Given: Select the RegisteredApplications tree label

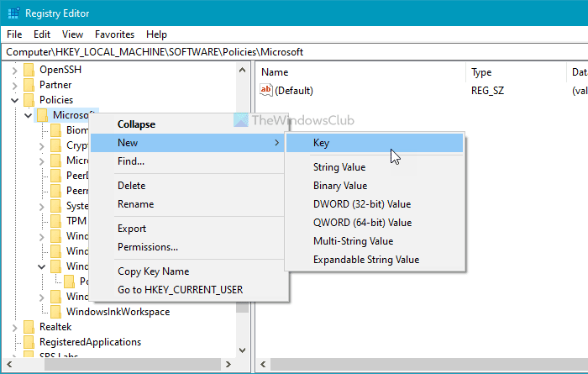Looking at the screenshot, I should 91,342.
